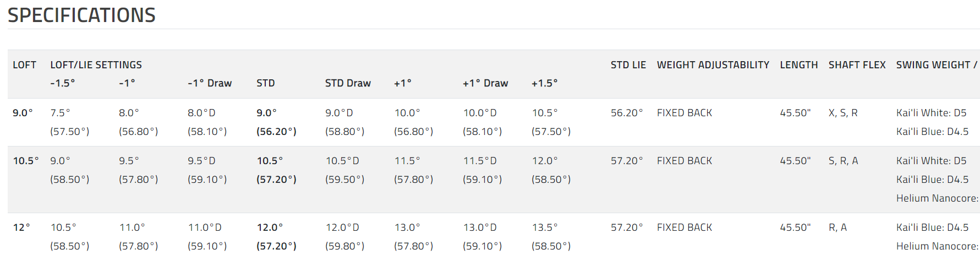Select the SHAFT FLEX column header
The width and height of the screenshot is (980, 260).
point(857,65)
